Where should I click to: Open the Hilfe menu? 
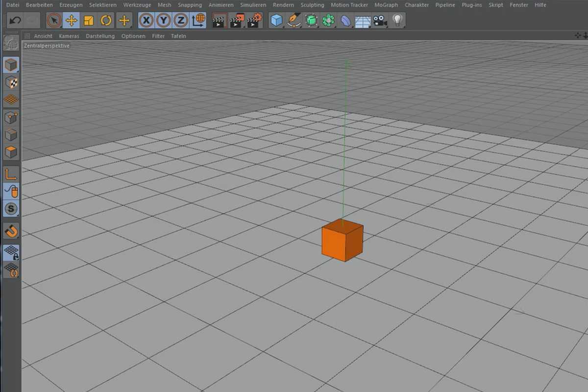click(x=540, y=5)
